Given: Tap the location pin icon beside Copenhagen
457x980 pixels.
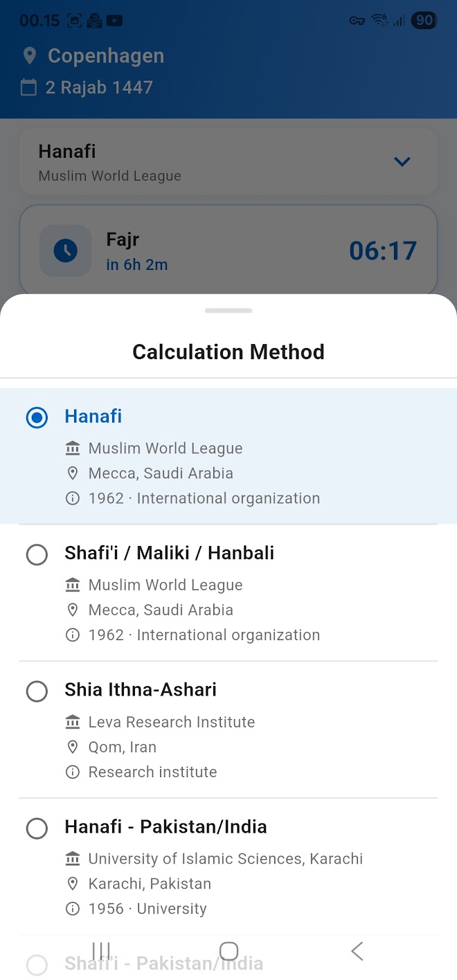Looking at the screenshot, I should pyautogui.click(x=29, y=56).
